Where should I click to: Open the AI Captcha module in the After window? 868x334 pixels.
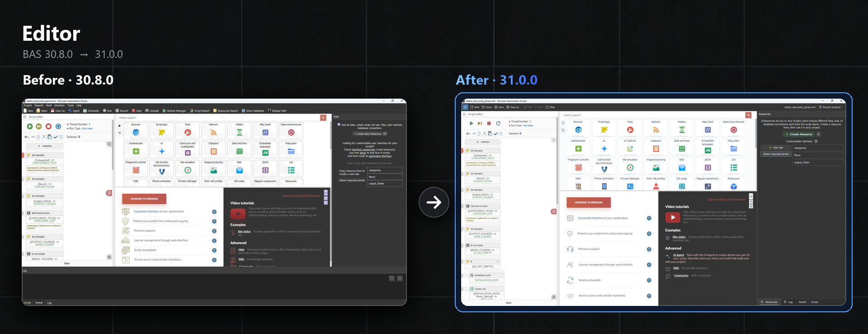(x=630, y=146)
